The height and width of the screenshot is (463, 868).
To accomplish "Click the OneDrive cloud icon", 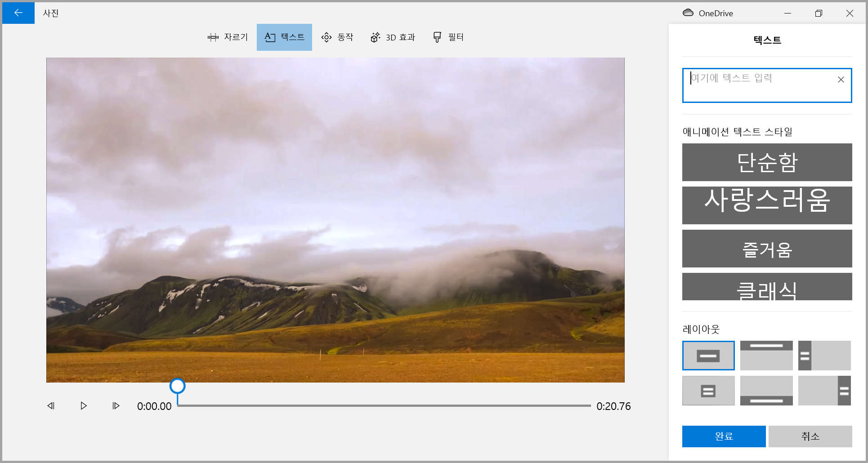I will (688, 13).
